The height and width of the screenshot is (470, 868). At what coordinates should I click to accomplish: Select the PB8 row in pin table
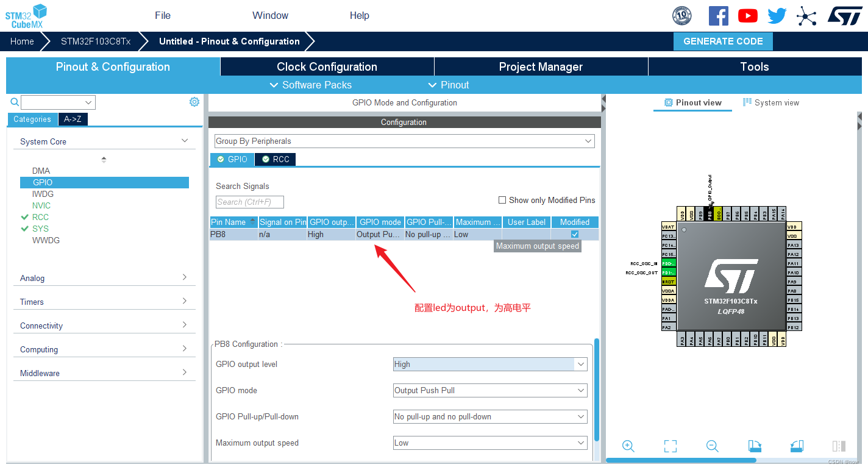(x=404, y=234)
